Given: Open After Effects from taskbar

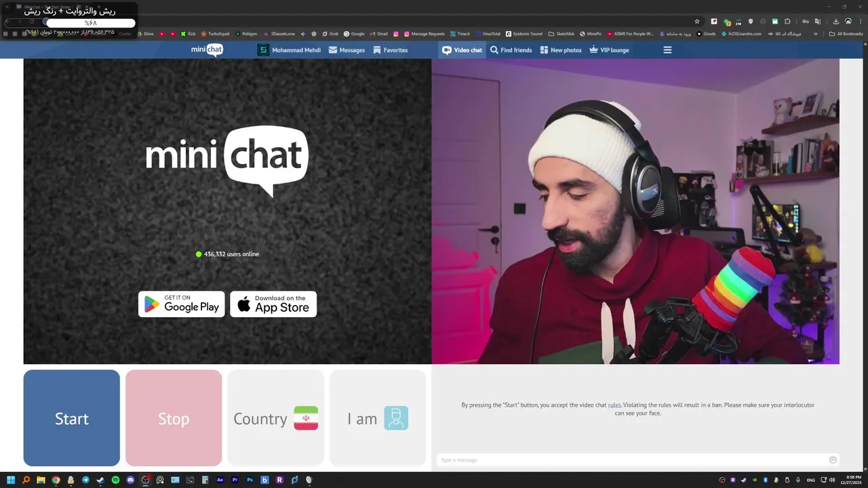Looking at the screenshot, I should pyautogui.click(x=220, y=480).
